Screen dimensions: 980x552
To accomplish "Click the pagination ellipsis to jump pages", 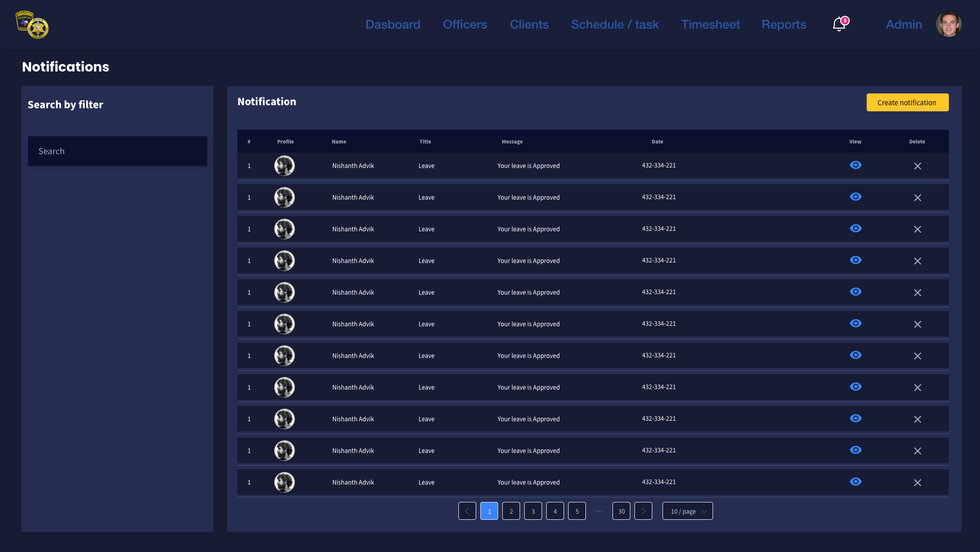I will [x=599, y=511].
